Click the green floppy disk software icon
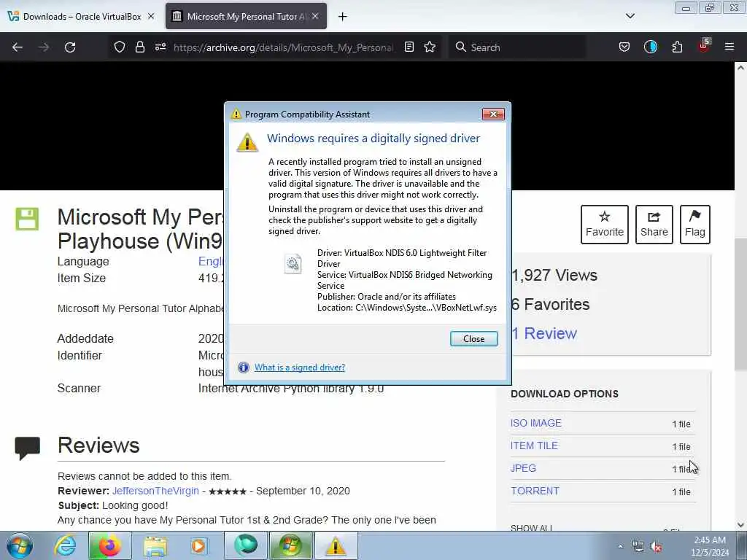The height and width of the screenshot is (560, 747). point(27,219)
